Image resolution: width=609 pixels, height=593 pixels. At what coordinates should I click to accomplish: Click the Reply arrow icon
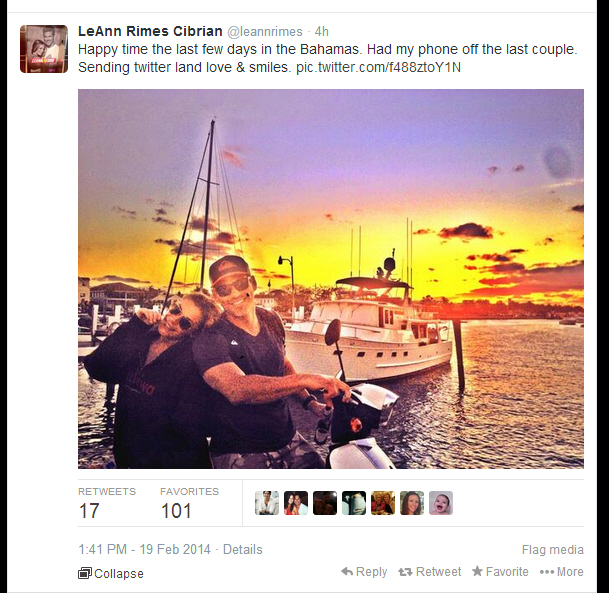pos(347,571)
